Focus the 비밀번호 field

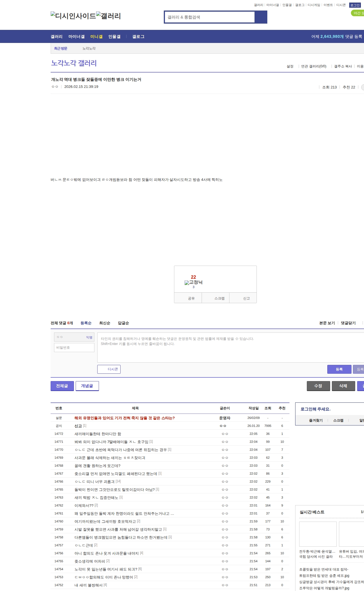(74, 348)
